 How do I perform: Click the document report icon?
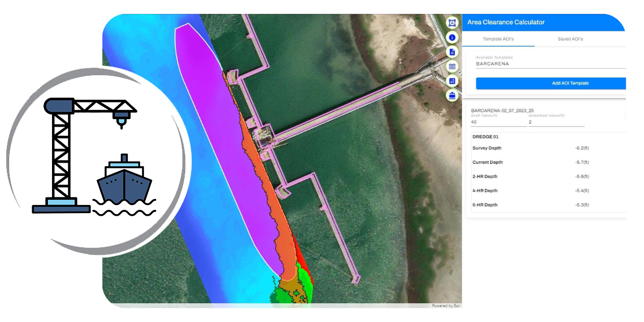pyautogui.click(x=452, y=52)
